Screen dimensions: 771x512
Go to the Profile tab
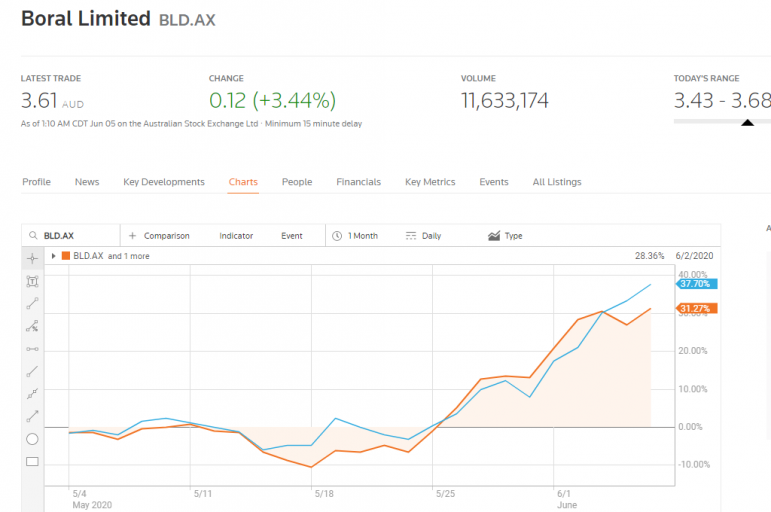[36, 182]
